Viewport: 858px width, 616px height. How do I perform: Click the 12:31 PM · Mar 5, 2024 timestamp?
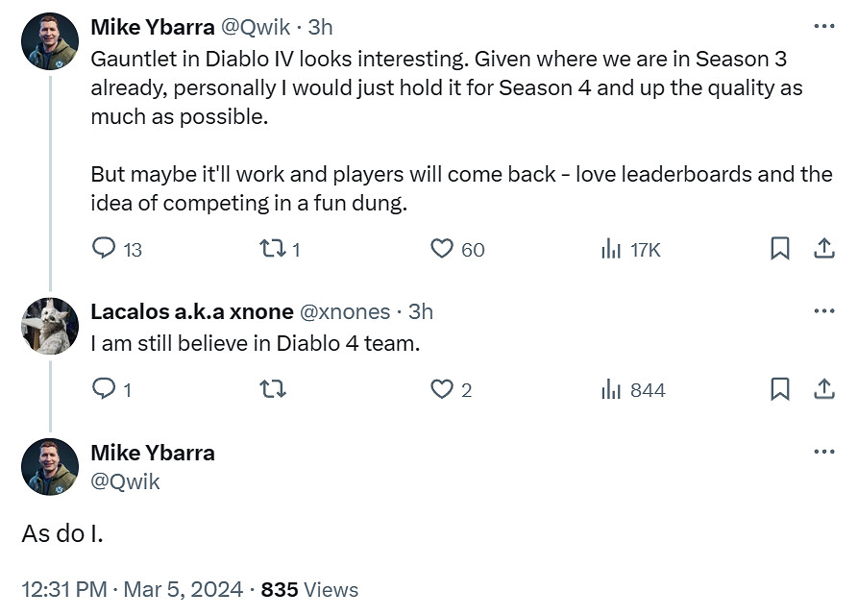pos(133,589)
